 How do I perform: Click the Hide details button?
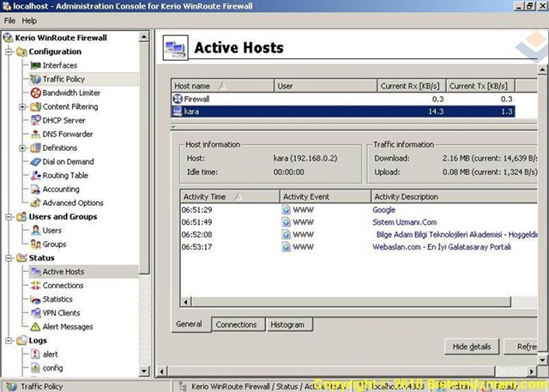[x=472, y=347]
